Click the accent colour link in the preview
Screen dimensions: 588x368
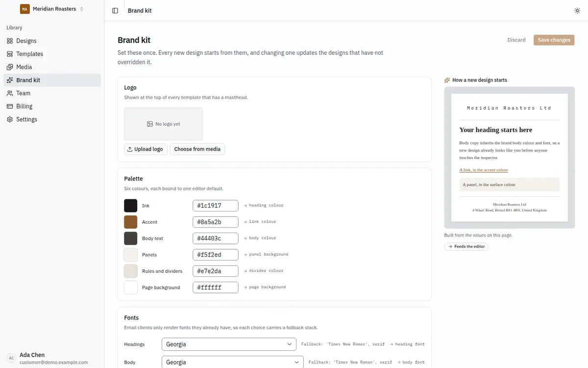pos(484,170)
